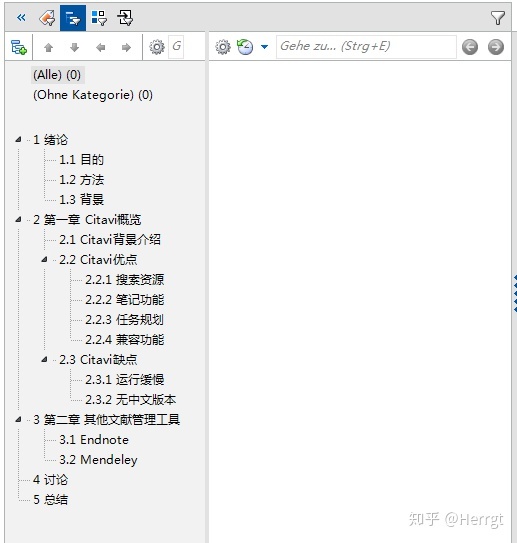Screen dimensions: 517x543
Task: Select category 2.3.2 无中文版本
Action: coord(131,400)
